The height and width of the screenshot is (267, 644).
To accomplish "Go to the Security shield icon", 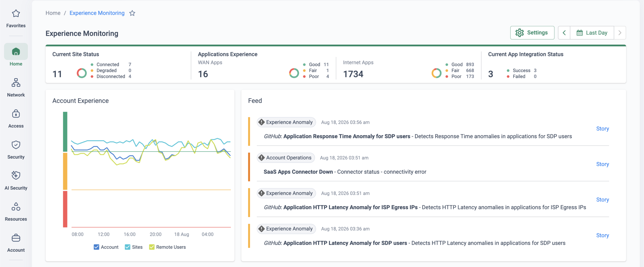I will tap(16, 145).
